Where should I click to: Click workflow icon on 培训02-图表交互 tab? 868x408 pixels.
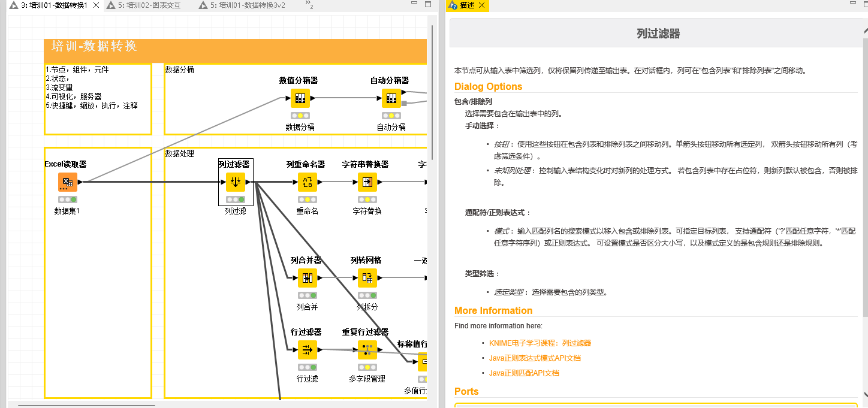(x=111, y=5)
